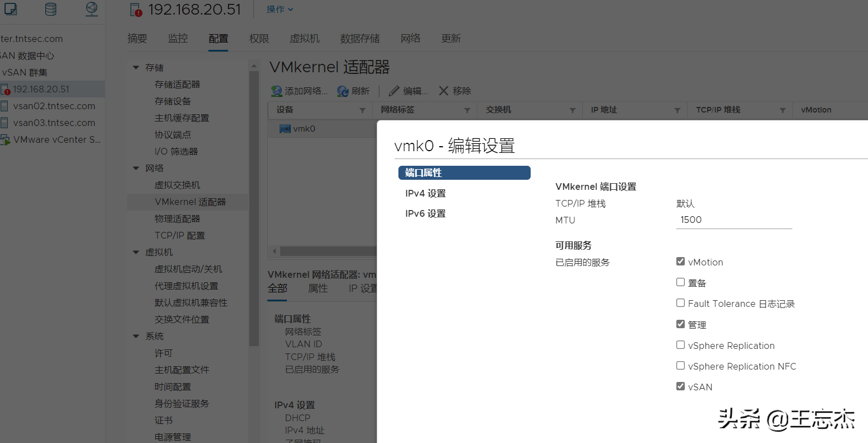The width and height of the screenshot is (868, 443).
Task: Select vSAN 群集 in inventory tree
Action: 25,72
